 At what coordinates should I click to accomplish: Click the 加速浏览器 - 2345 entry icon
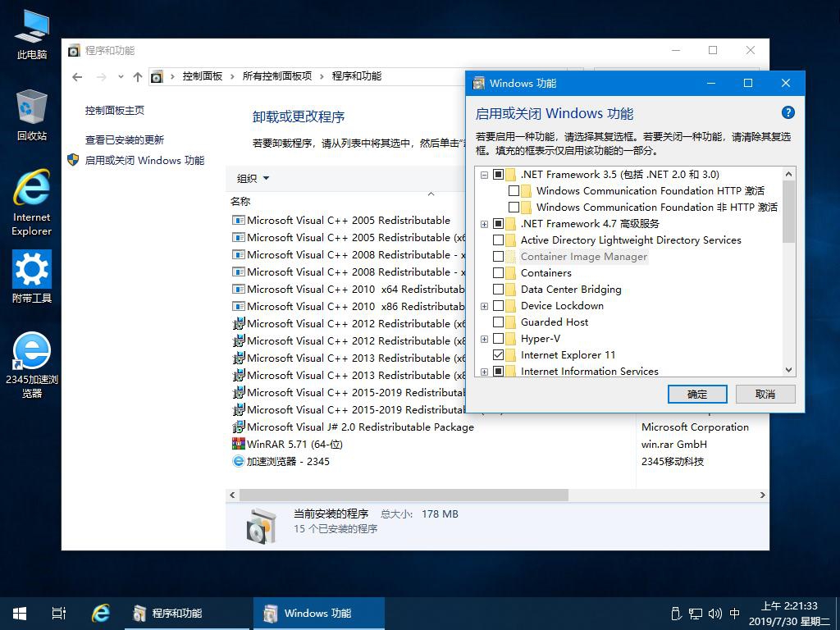pos(239,461)
